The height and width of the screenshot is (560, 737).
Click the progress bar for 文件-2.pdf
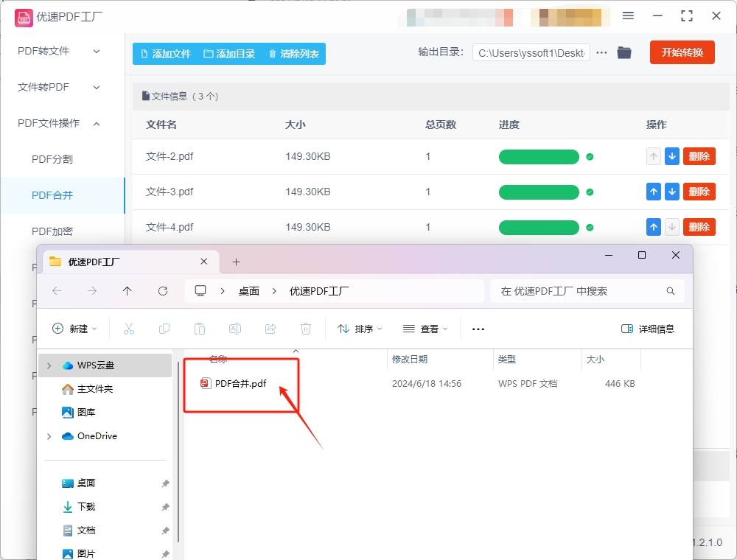pos(539,156)
